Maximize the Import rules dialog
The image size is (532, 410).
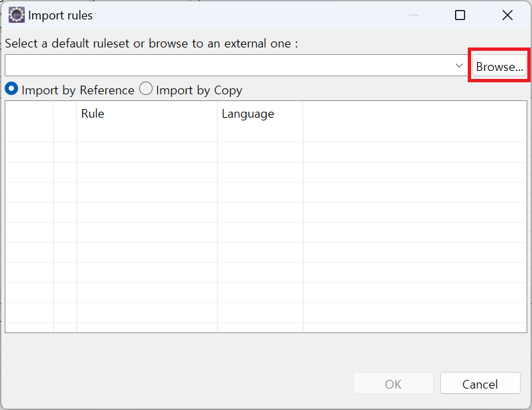[460, 15]
